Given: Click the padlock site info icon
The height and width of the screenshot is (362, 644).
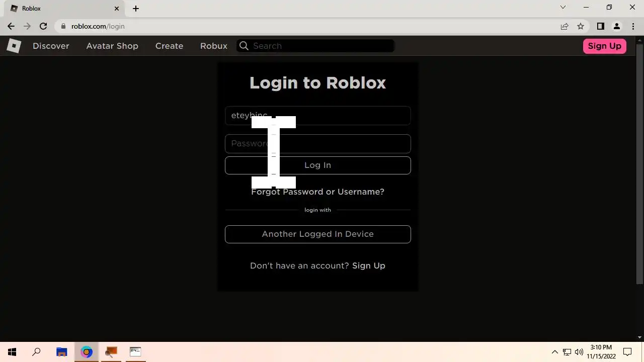Looking at the screenshot, I should pos(63,26).
